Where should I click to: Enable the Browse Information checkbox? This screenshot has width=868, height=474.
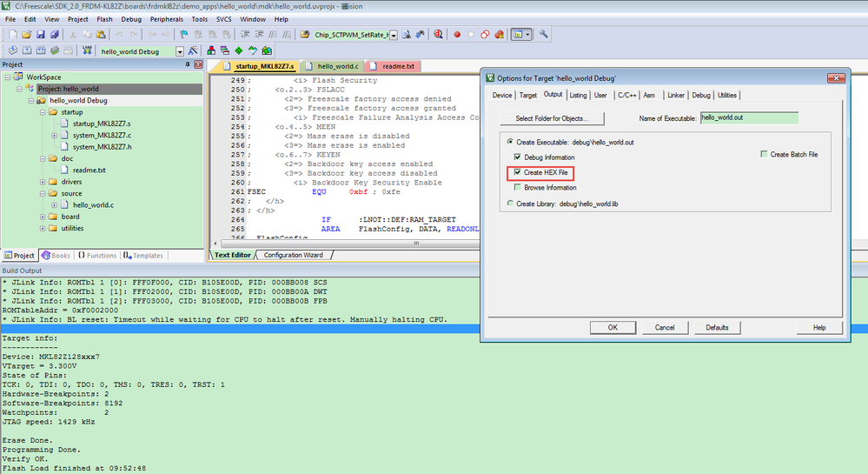pyautogui.click(x=518, y=187)
